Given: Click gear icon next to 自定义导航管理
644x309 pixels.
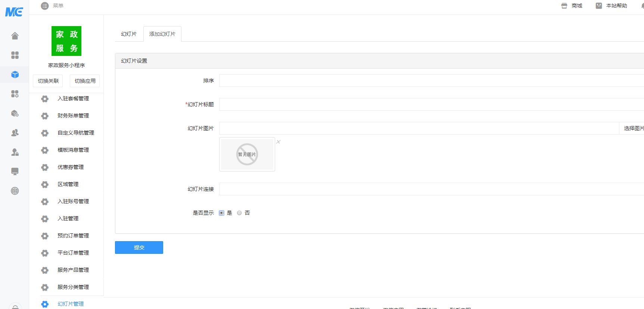Looking at the screenshot, I should click(45, 133).
